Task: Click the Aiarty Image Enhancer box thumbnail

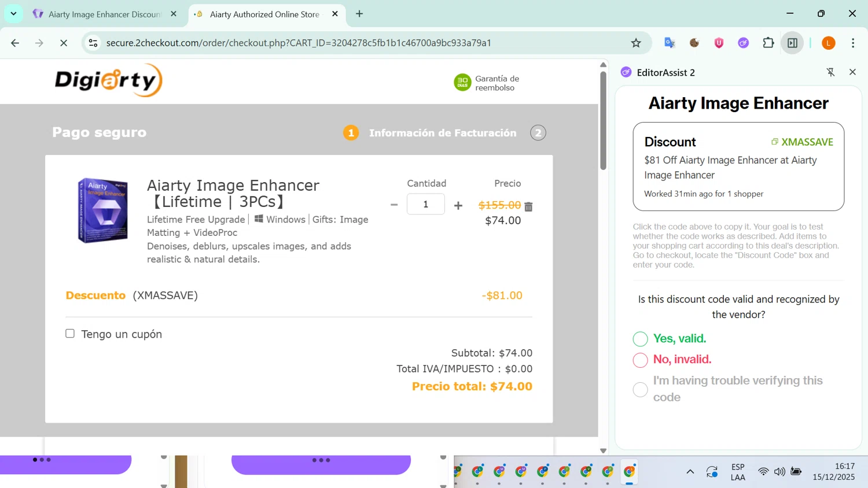Action: click(x=103, y=210)
